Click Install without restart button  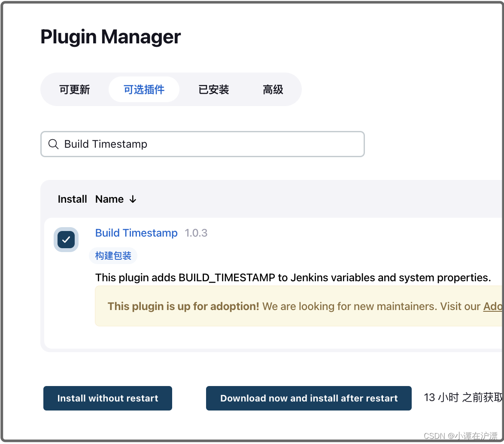click(108, 398)
